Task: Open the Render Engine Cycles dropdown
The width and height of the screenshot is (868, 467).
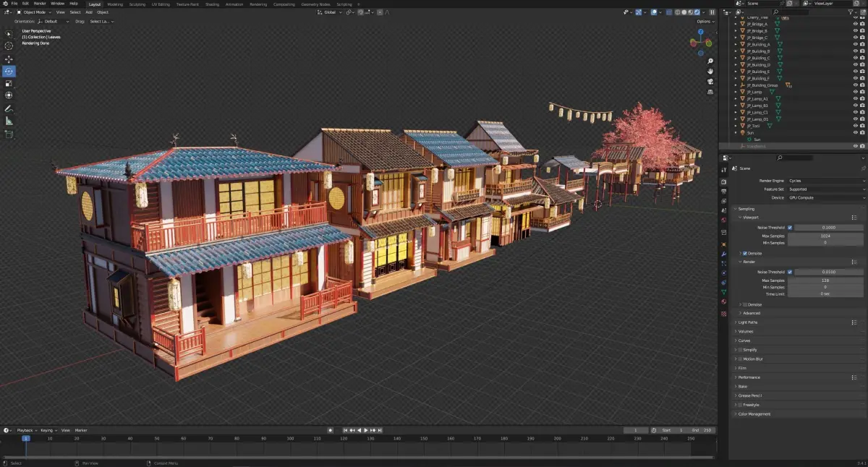Action: pyautogui.click(x=825, y=181)
